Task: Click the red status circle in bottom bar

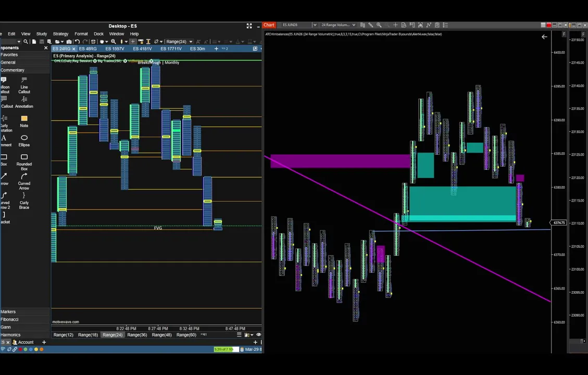Action: (20, 349)
